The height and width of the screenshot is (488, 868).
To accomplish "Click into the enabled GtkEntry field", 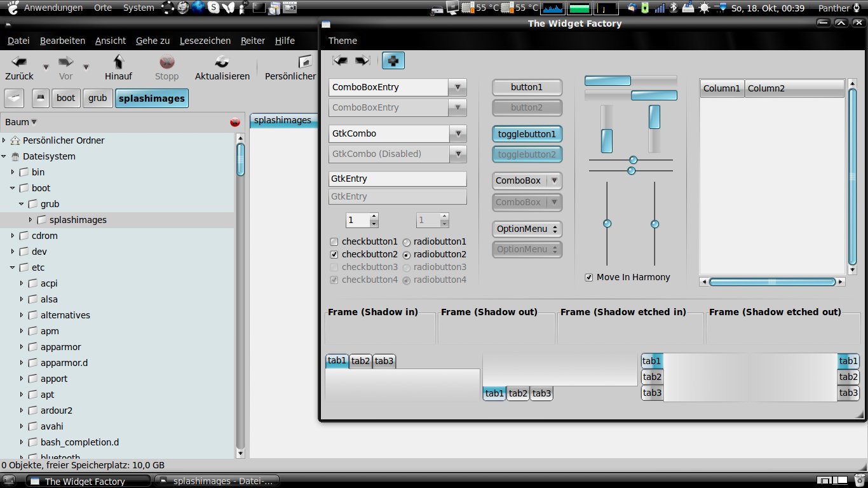I will pyautogui.click(x=398, y=179).
